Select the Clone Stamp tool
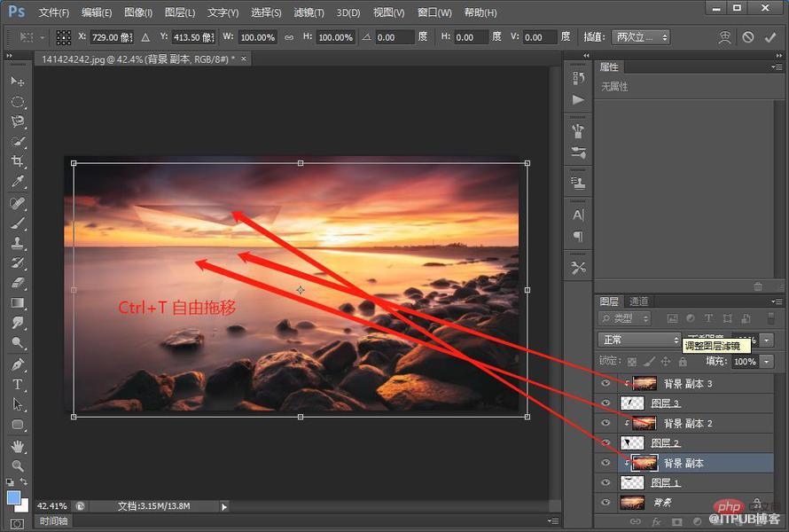The image size is (789, 532). tap(18, 243)
